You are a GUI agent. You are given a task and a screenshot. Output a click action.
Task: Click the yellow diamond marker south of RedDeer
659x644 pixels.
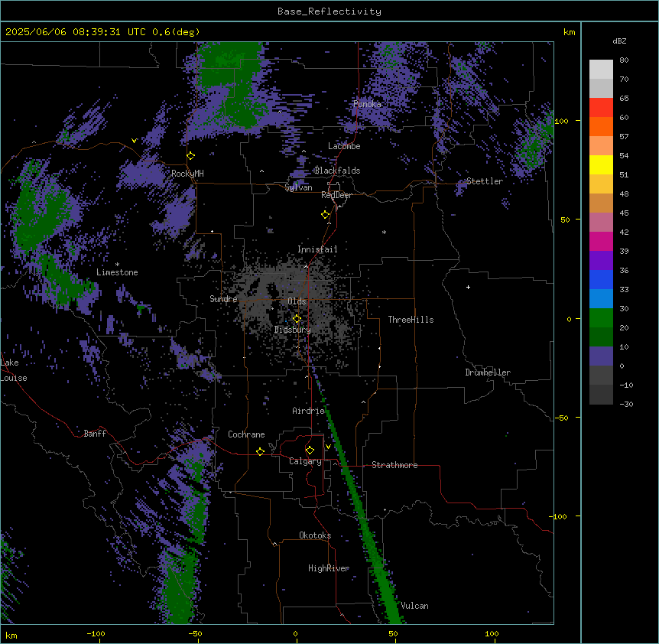[x=325, y=215]
